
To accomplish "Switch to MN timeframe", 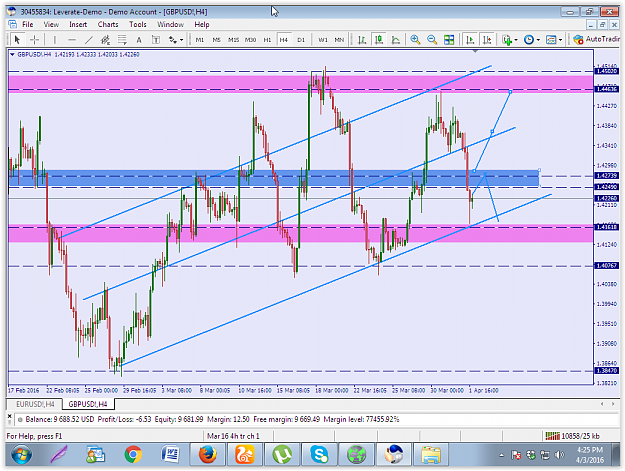I will tap(339, 39).
